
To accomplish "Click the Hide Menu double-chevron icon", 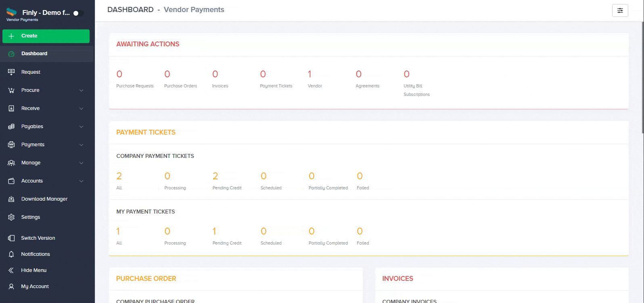I will click(x=11, y=270).
